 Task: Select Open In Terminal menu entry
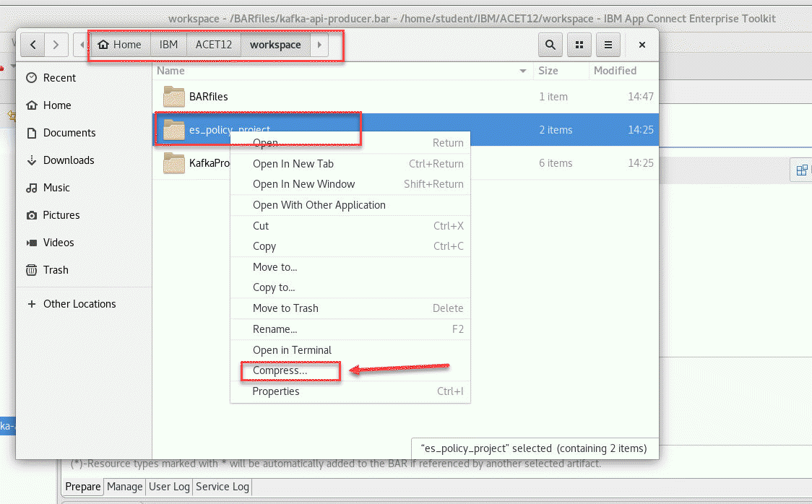[x=292, y=350]
